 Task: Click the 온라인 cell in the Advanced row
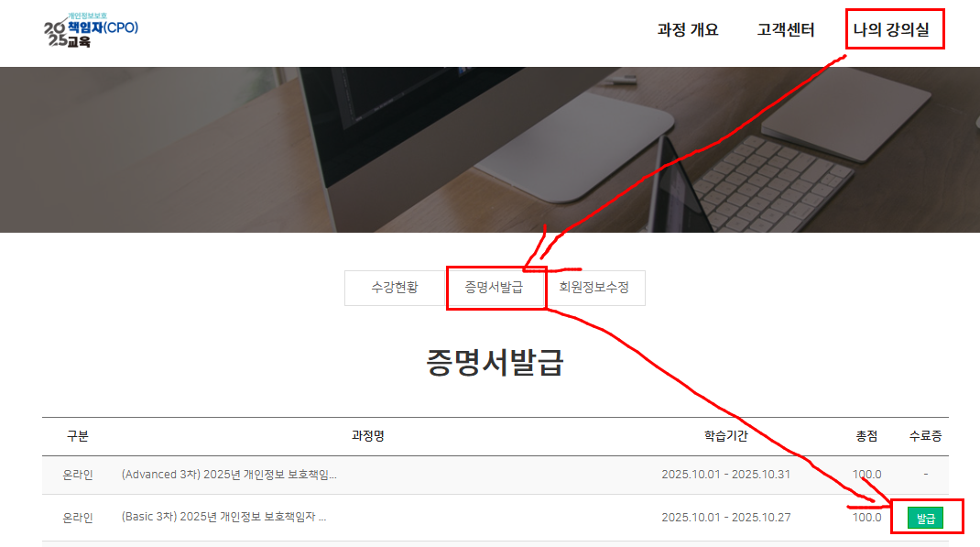(x=78, y=475)
